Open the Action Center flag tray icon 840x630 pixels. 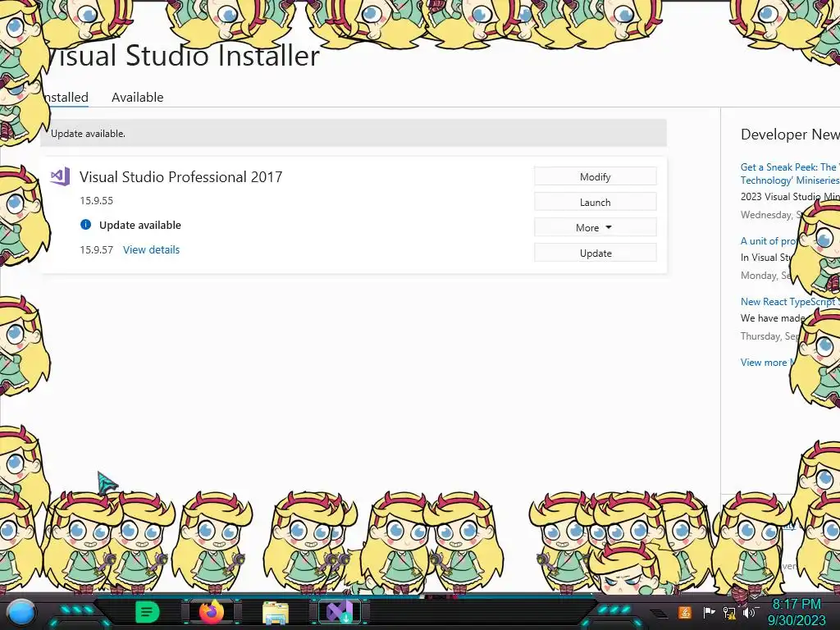click(709, 612)
